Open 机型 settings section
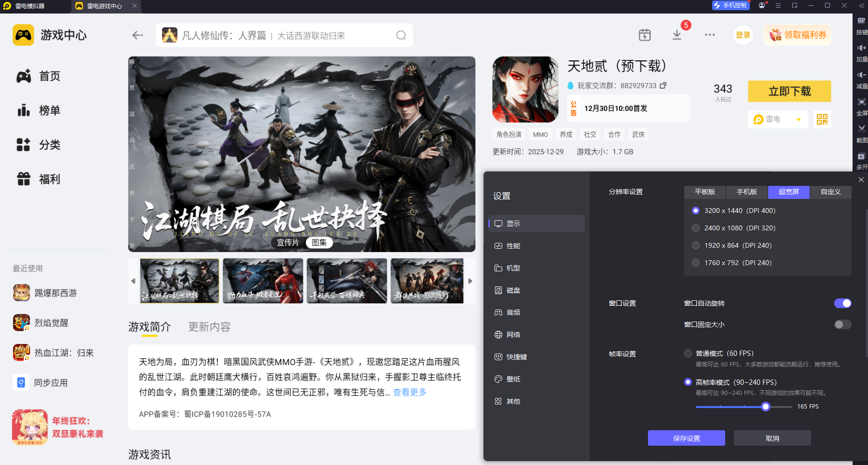Viewport: 868px width, 465px height. coord(537,268)
